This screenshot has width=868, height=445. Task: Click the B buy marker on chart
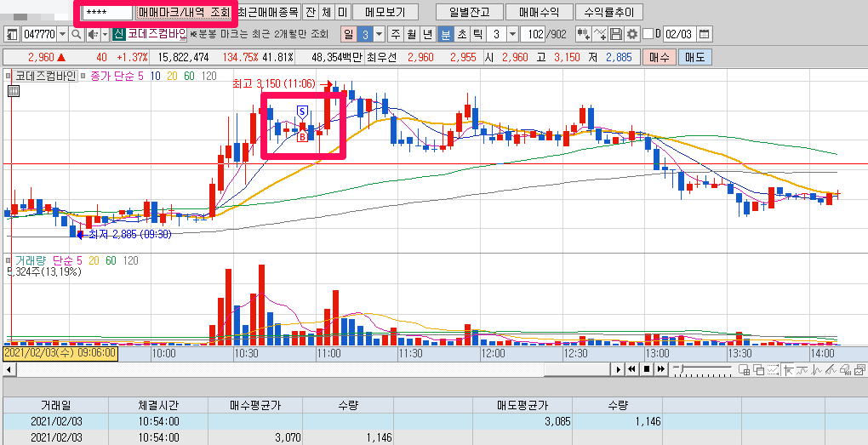302,137
